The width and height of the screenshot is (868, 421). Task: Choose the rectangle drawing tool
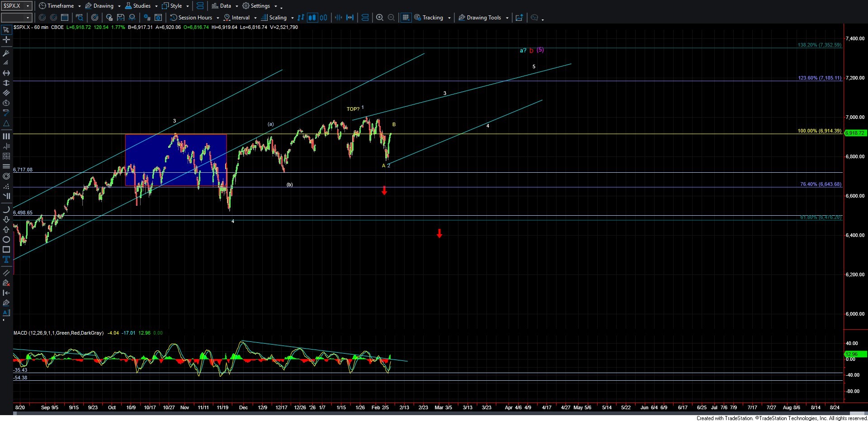(x=6, y=250)
